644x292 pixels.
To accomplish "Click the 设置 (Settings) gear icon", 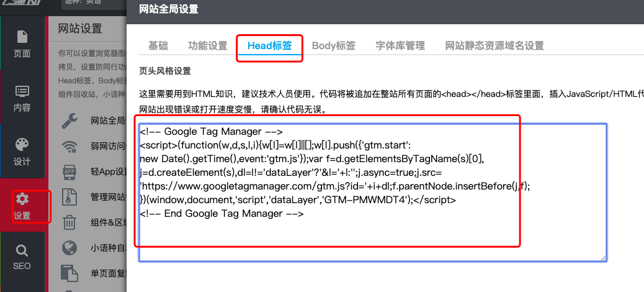I will pyautogui.click(x=22, y=199).
